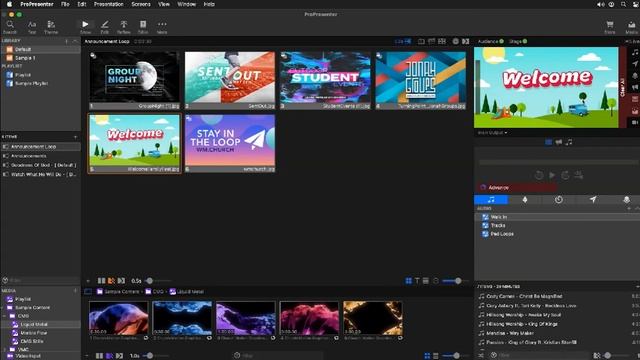Viewport: 640px width, 360px height.
Task: Select Watch What He Will Do item
Action: [40, 174]
